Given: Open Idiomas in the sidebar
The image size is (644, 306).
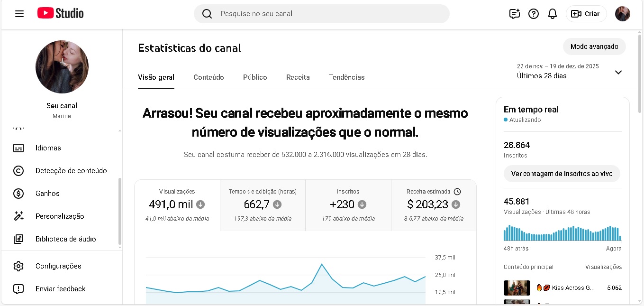Looking at the screenshot, I should point(48,148).
